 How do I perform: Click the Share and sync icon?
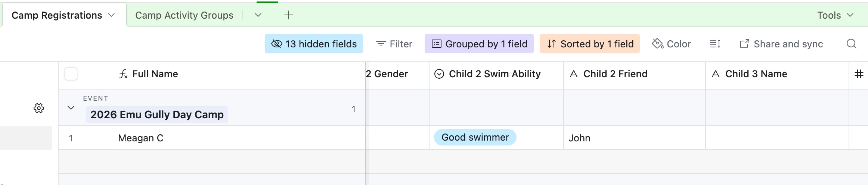744,44
